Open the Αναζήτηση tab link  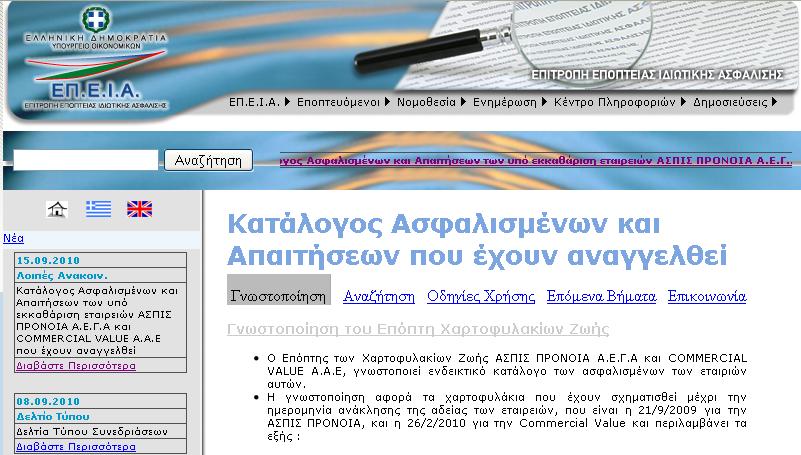379,296
